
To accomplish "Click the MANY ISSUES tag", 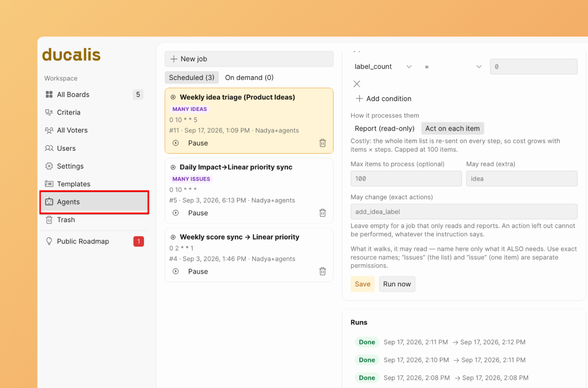I will tap(191, 179).
